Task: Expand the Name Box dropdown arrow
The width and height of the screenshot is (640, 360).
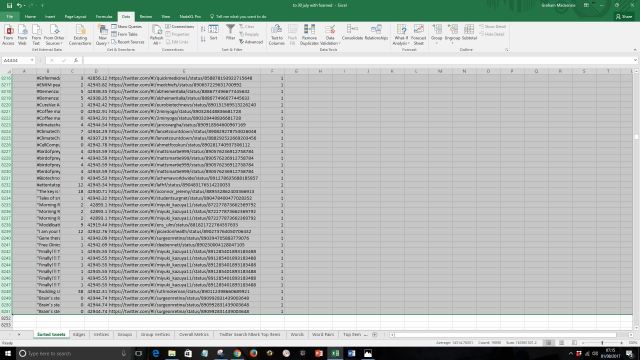Action: tap(32, 60)
